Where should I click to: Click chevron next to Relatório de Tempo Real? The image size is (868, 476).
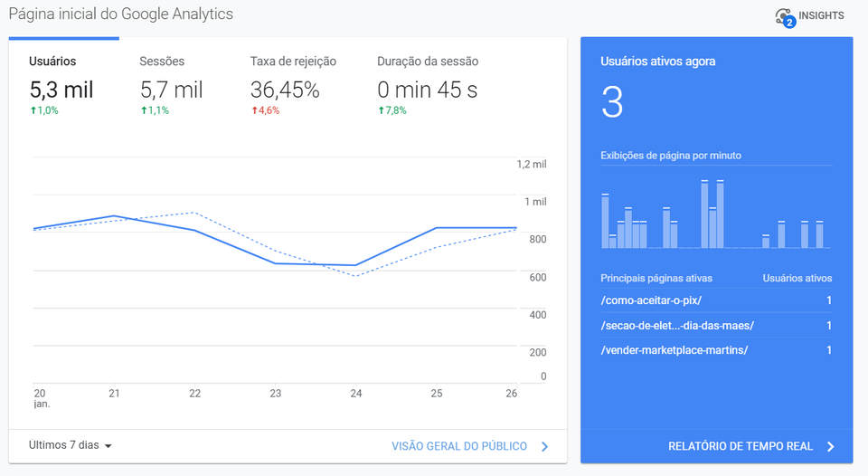pyautogui.click(x=830, y=447)
